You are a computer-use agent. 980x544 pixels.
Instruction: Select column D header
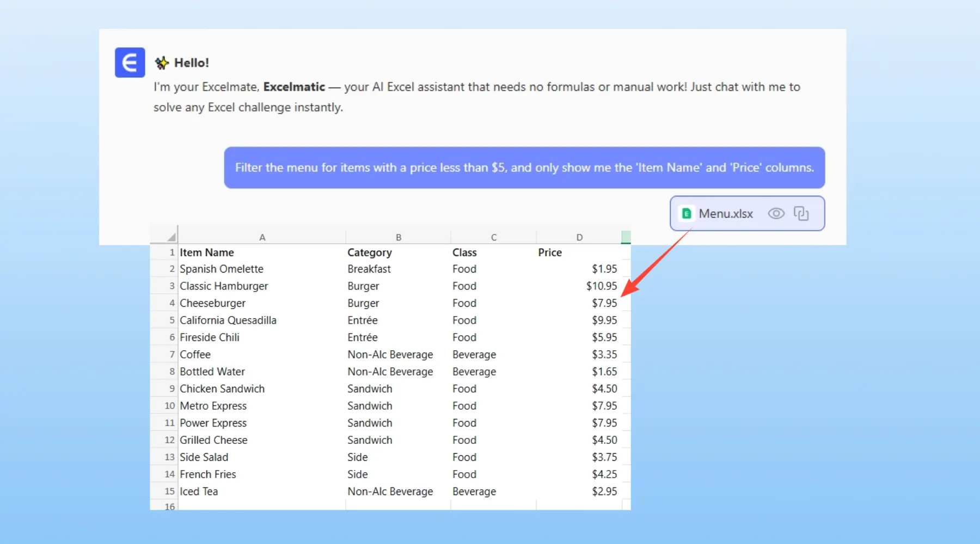[579, 237]
